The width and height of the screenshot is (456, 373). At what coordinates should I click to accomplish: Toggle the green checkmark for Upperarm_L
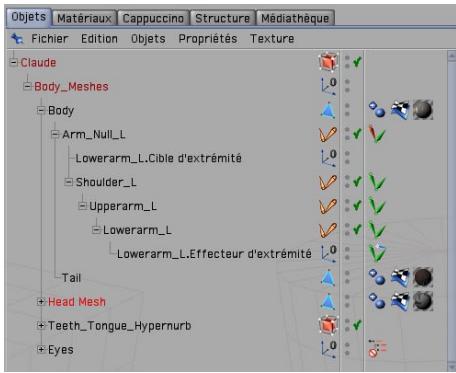tap(357, 206)
